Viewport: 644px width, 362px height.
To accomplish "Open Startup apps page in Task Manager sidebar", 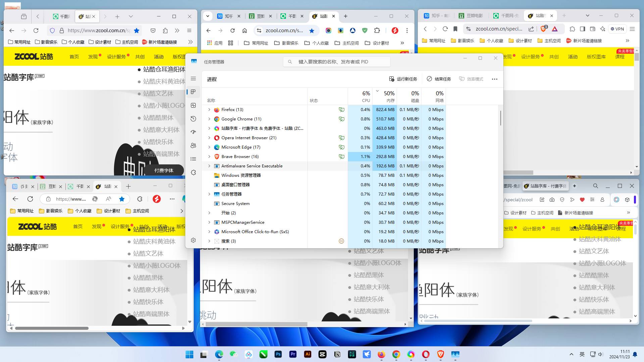I will pyautogui.click(x=193, y=132).
